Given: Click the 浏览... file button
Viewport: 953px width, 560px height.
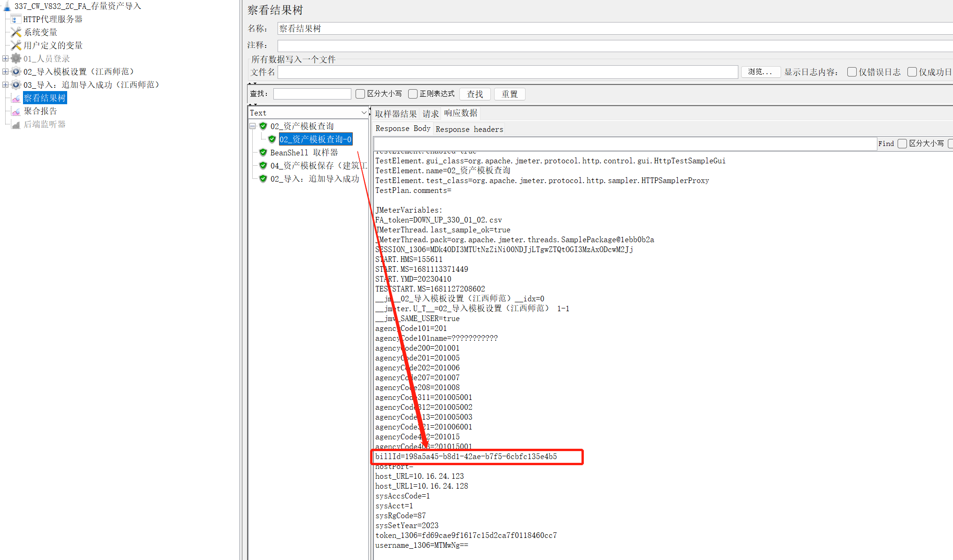Looking at the screenshot, I should point(760,72).
